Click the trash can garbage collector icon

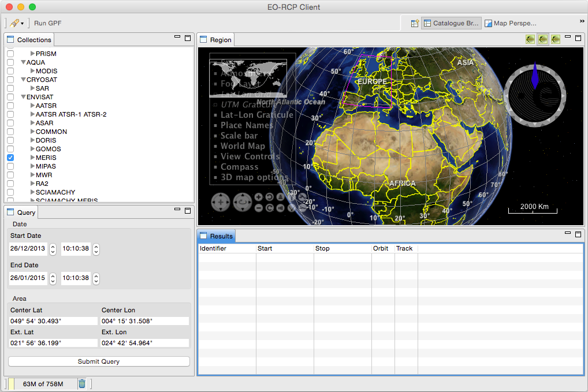(82, 384)
